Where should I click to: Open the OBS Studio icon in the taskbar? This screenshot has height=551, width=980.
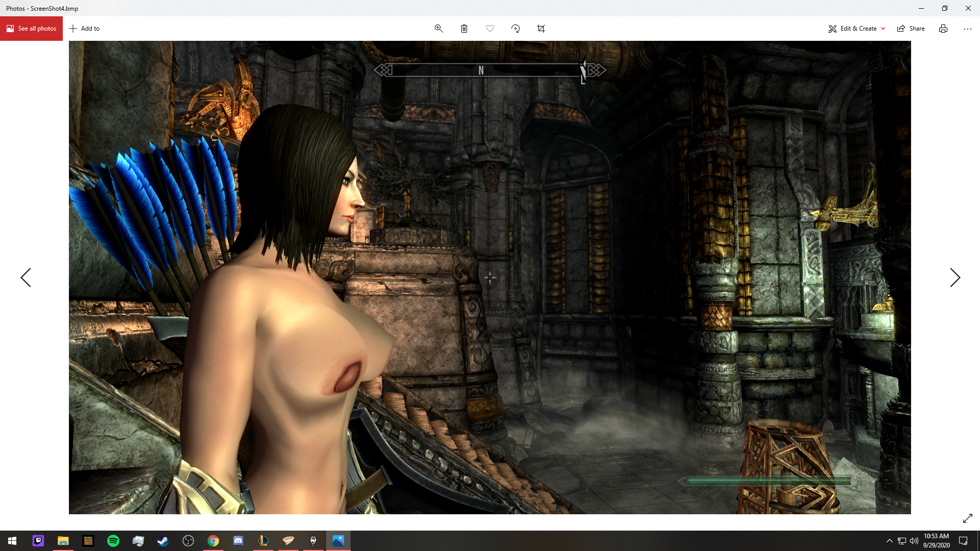[188, 541]
